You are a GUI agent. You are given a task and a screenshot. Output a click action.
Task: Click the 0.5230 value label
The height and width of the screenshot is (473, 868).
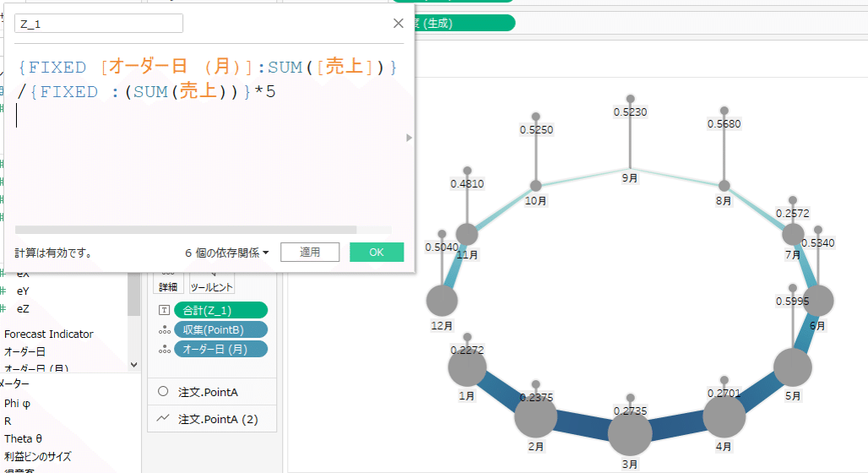pos(630,111)
